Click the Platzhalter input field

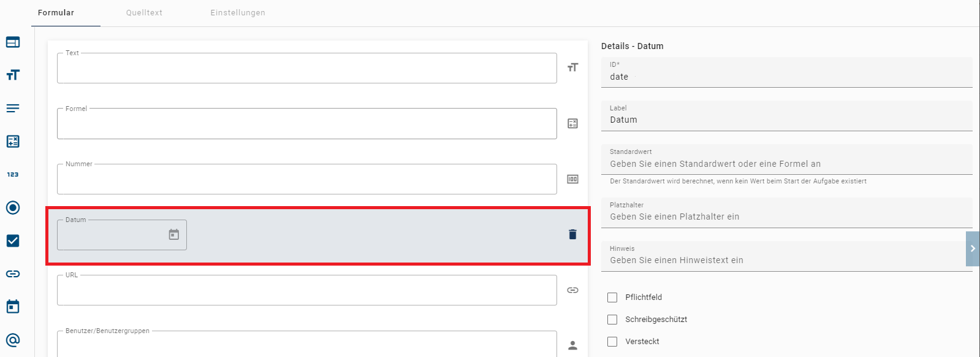[x=786, y=217]
